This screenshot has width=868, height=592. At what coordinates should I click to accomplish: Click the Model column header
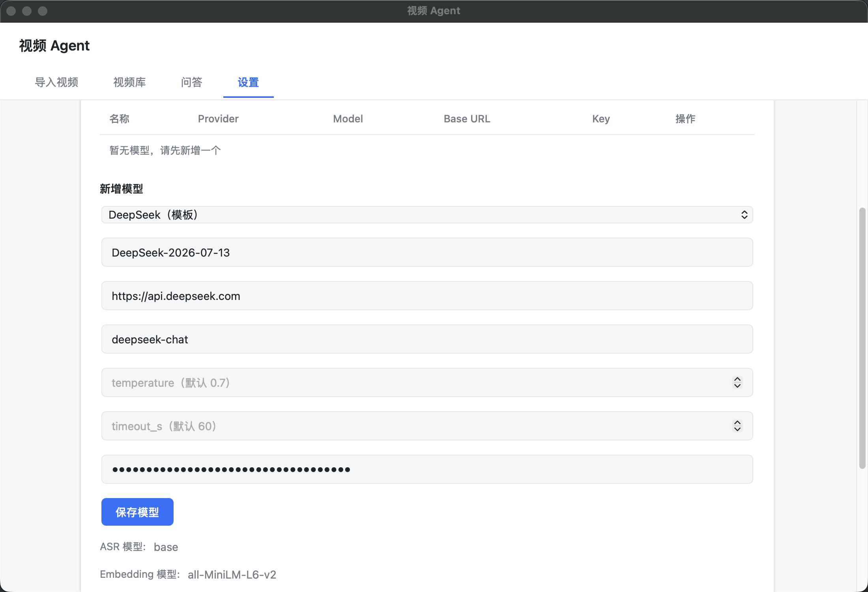[348, 119]
